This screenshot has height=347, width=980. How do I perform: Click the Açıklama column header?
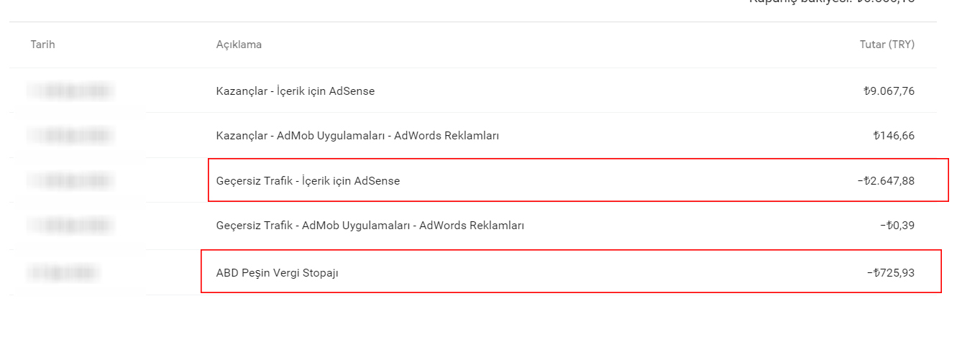tap(239, 45)
